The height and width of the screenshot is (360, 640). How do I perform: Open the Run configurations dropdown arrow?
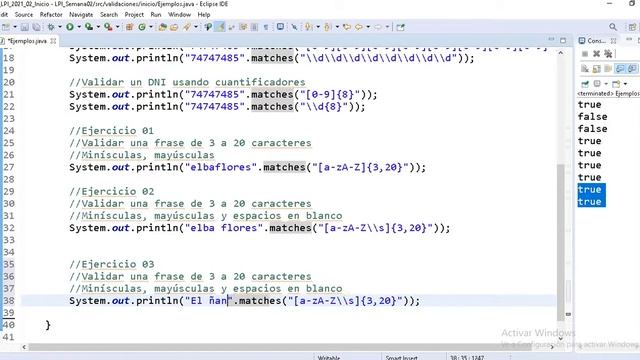point(79,27)
